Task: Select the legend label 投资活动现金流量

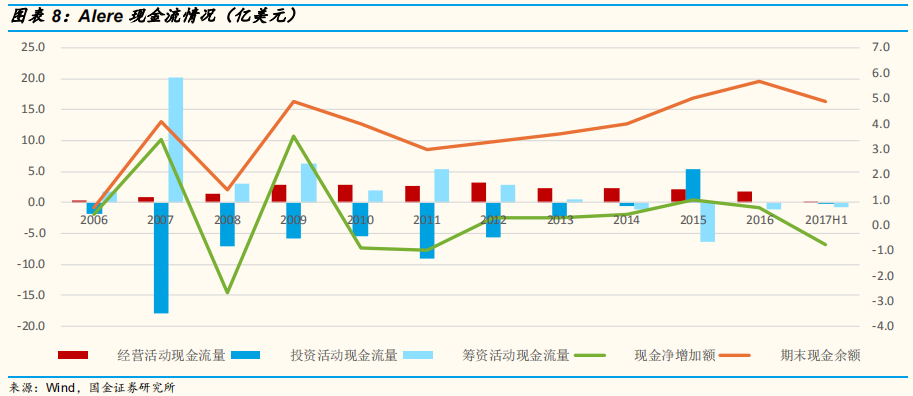Action: coord(344,355)
